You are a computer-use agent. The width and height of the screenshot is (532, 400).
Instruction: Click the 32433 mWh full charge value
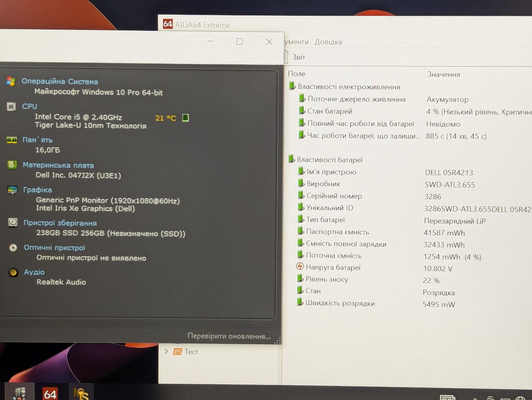click(444, 245)
